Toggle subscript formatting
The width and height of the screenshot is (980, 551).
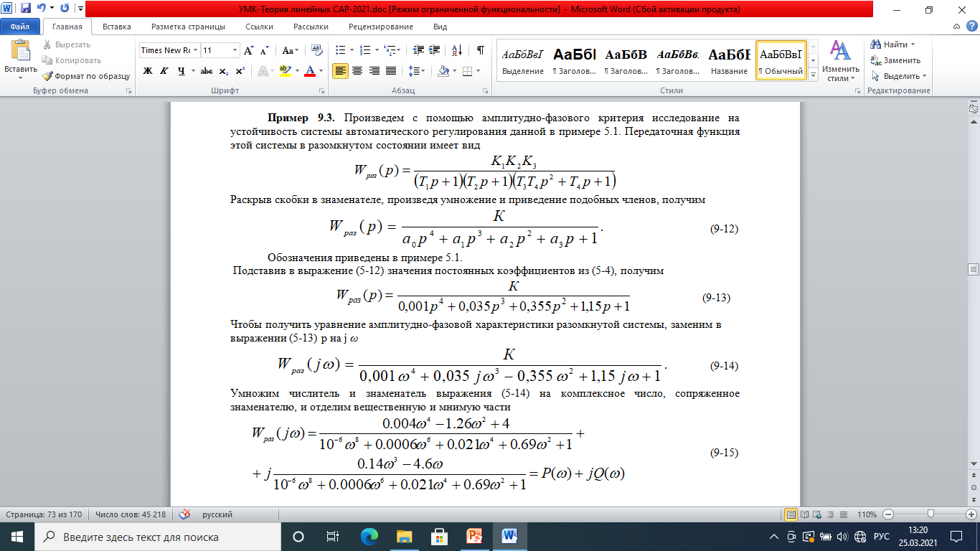pyautogui.click(x=224, y=70)
